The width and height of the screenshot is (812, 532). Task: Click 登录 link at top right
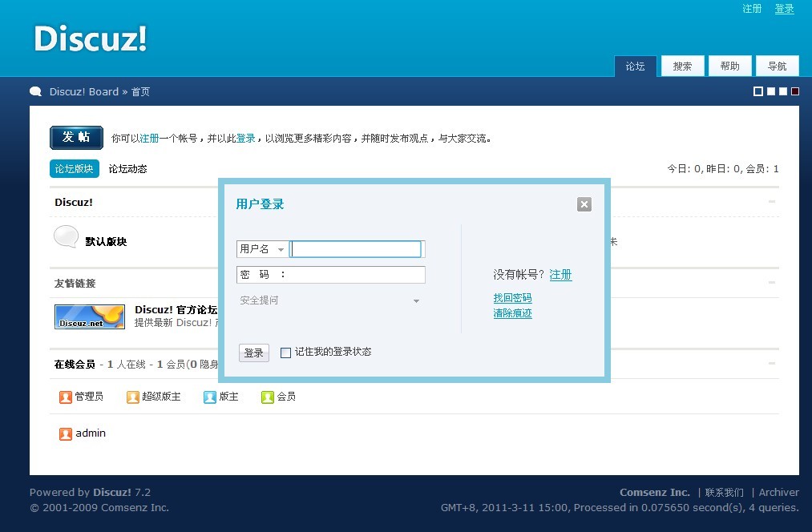784,9
